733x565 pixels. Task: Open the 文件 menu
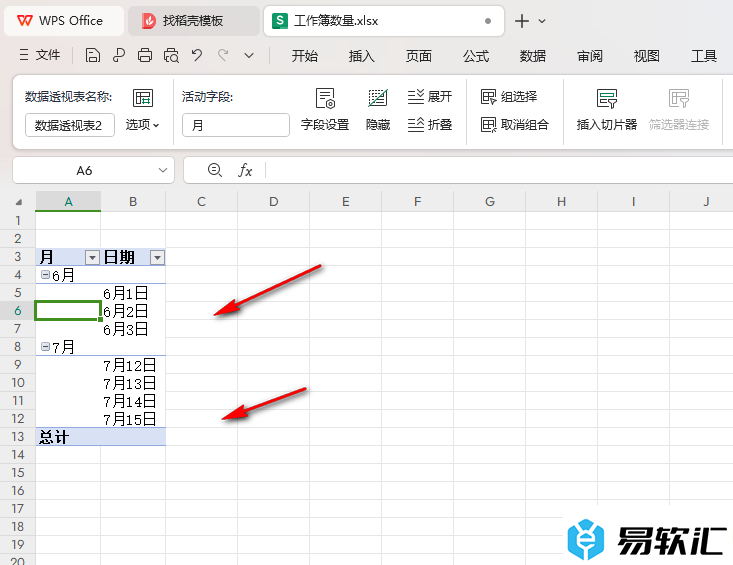40,55
